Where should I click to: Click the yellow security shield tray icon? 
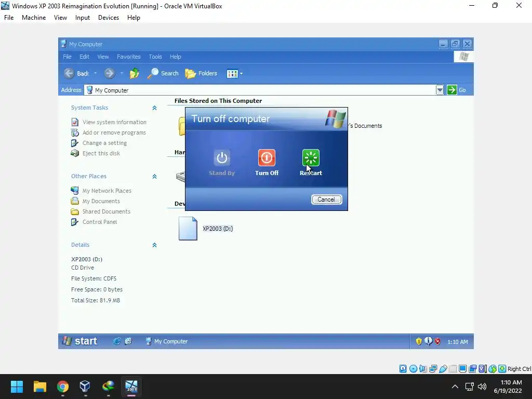pyautogui.click(x=419, y=341)
